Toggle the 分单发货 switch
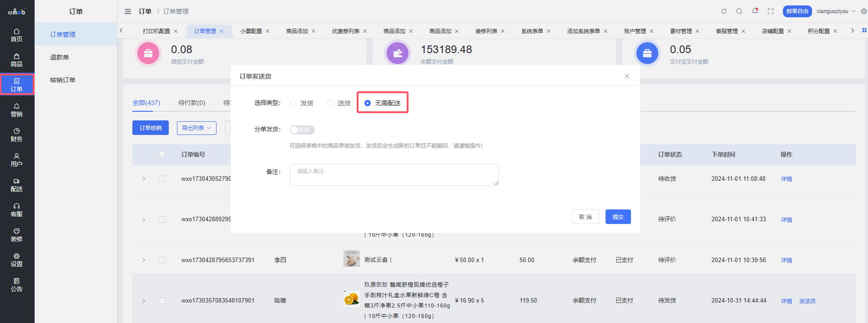This screenshot has height=323, width=868. (302, 130)
